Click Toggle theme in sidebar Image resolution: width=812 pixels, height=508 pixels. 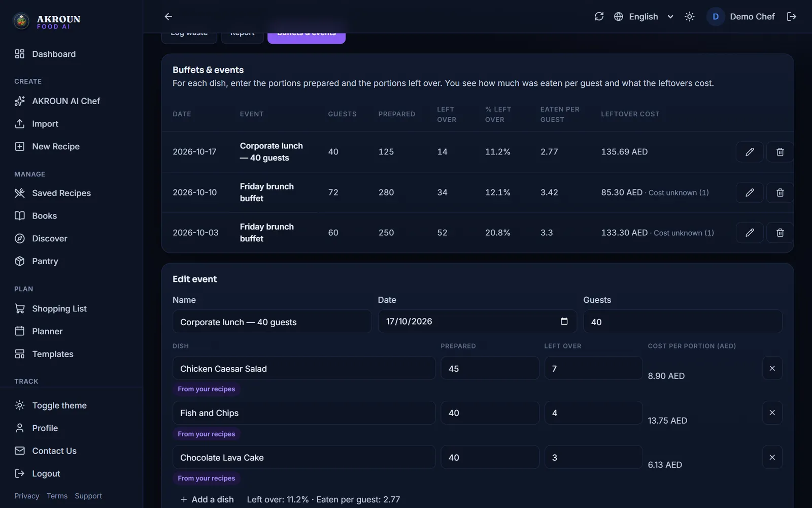pos(71,405)
